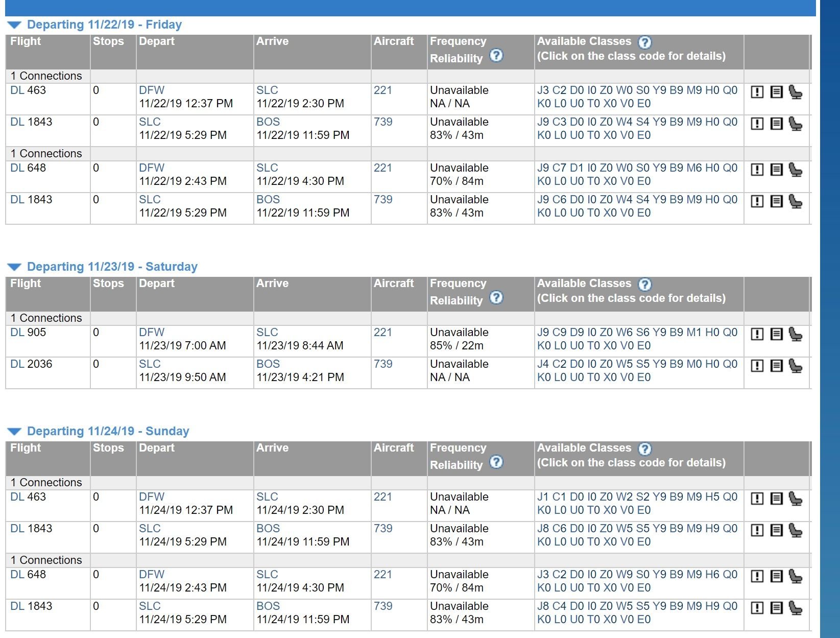Click the alert icon for DL 2036

[757, 366]
